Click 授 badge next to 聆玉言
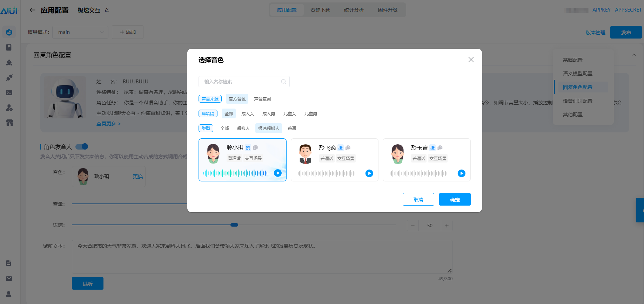 (432, 148)
